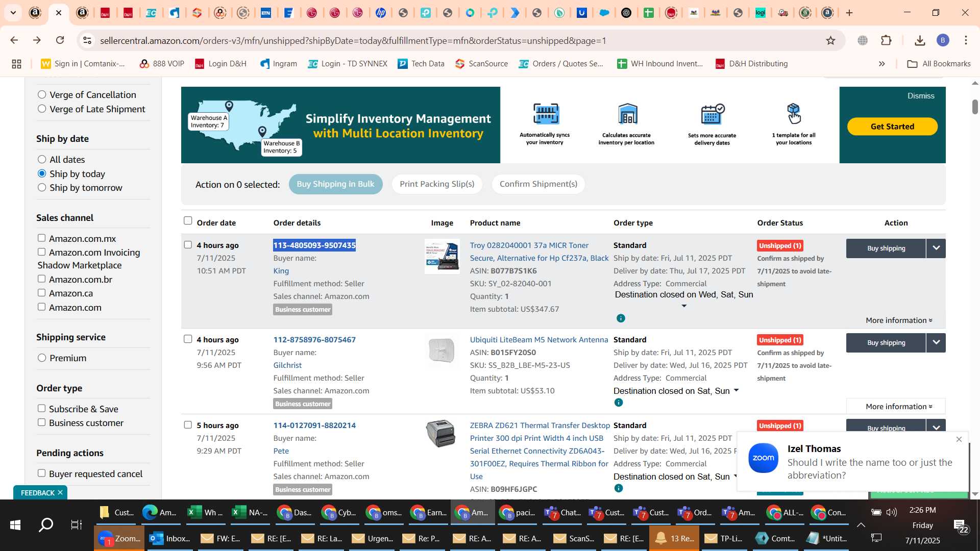Select Verge of Cancellation filter
The width and height of the screenshot is (980, 551).
pos(42,94)
